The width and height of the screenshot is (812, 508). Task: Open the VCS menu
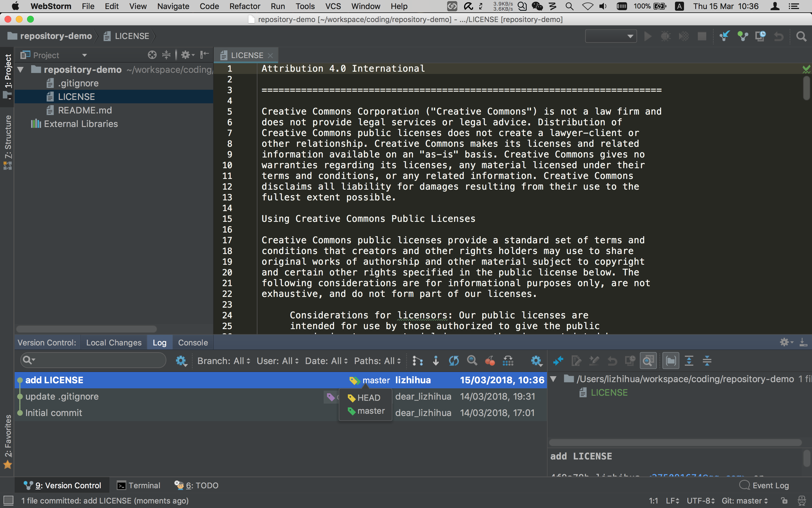tap(333, 6)
